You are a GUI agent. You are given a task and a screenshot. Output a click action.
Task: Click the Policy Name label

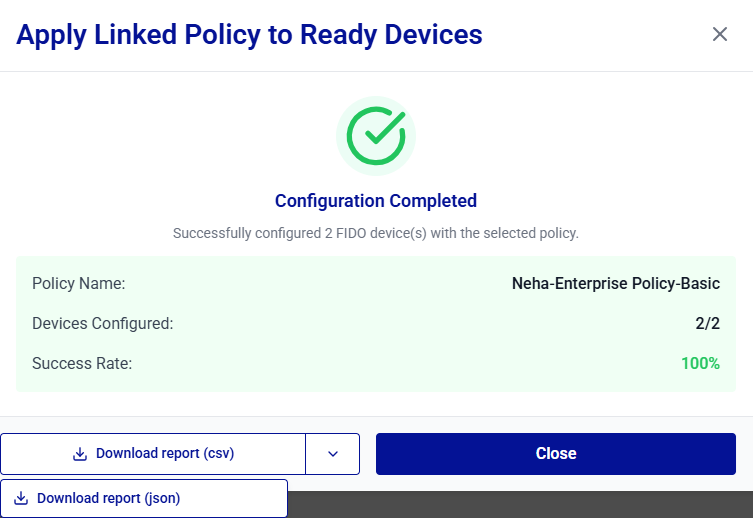point(79,283)
